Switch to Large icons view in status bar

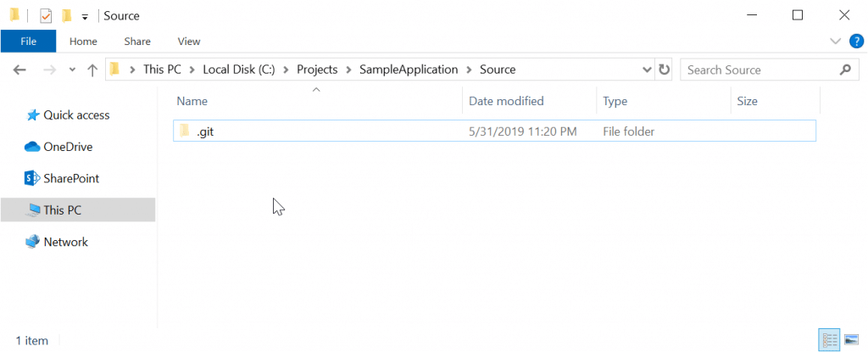[851, 340]
